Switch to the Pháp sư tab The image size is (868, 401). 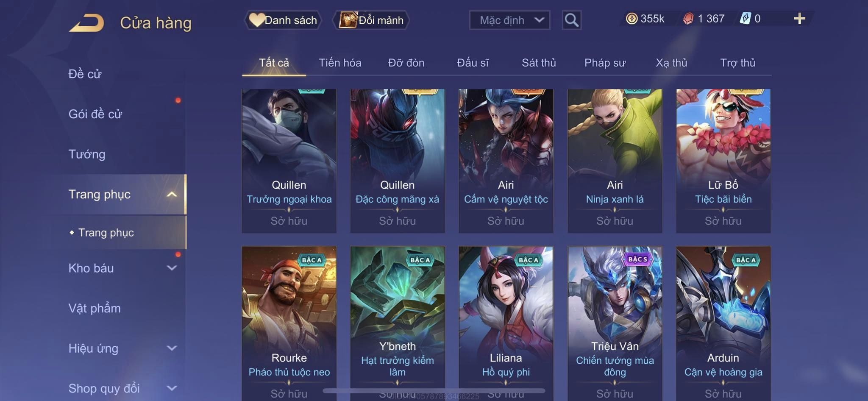point(605,63)
